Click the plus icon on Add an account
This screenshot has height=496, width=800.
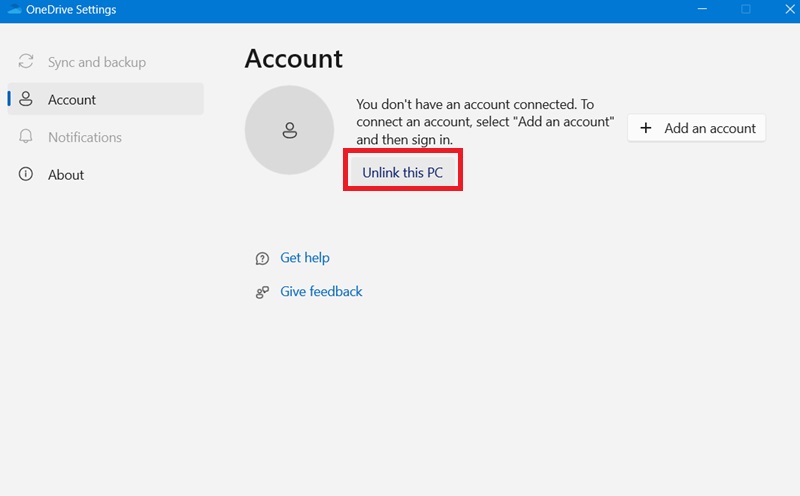[645, 128]
